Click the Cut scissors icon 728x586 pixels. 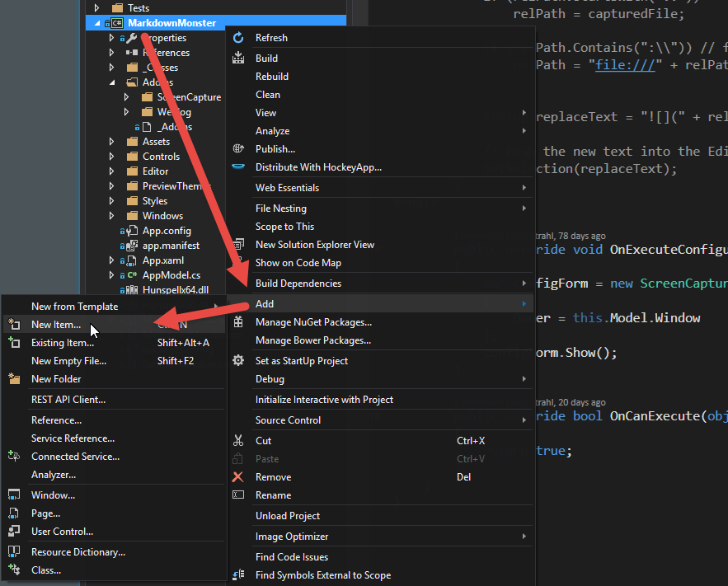point(239,441)
